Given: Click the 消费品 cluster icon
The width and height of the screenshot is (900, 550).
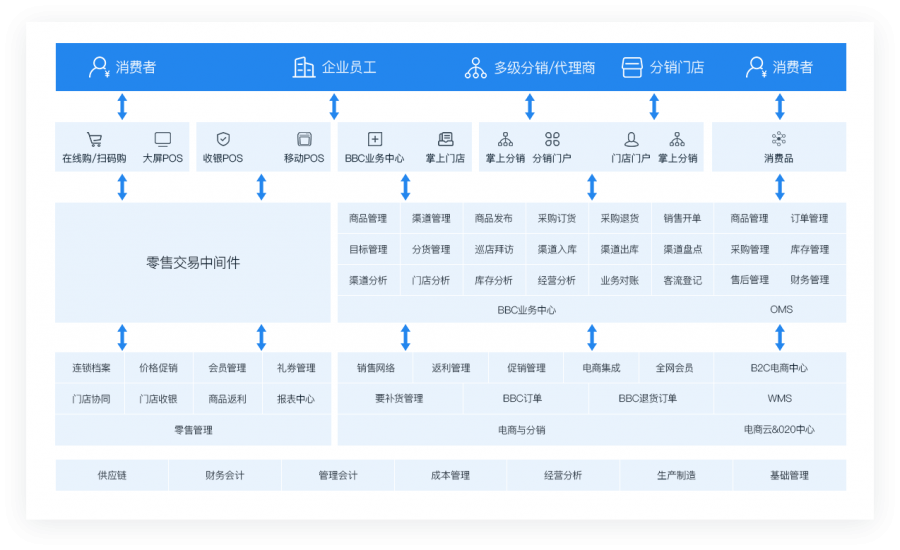Looking at the screenshot, I should [779, 140].
